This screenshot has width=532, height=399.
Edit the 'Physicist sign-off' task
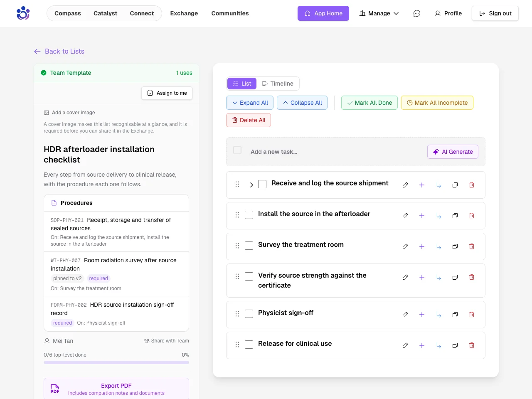click(x=405, y=315)
